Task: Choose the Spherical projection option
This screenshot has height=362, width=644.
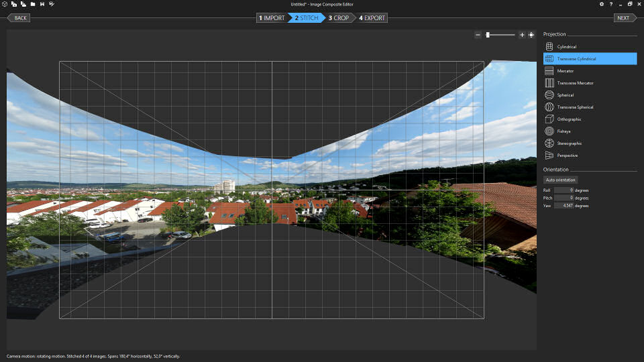Action: (x=565, y=95)
